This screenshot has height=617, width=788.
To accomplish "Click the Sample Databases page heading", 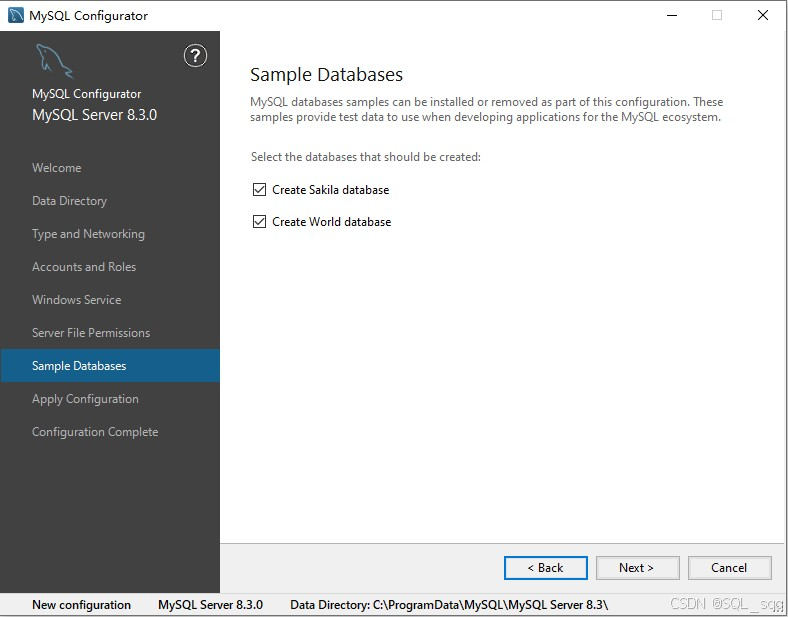I will pos(326,75).
